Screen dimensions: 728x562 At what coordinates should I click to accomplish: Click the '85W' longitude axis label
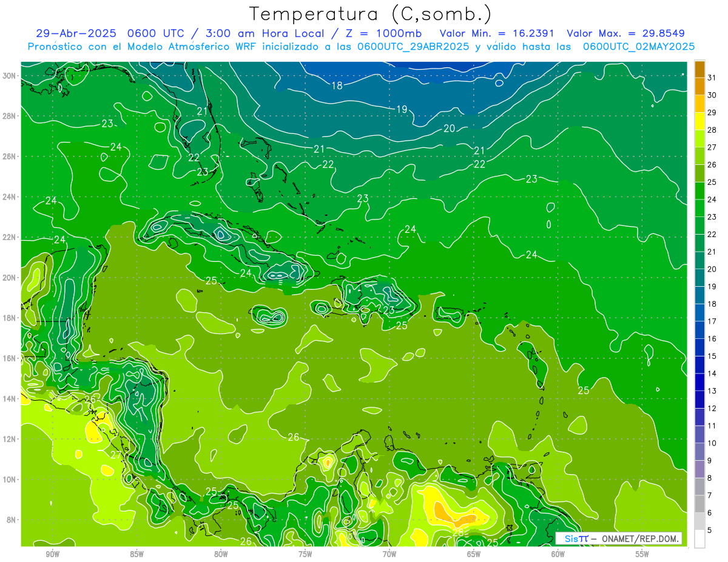136,554
